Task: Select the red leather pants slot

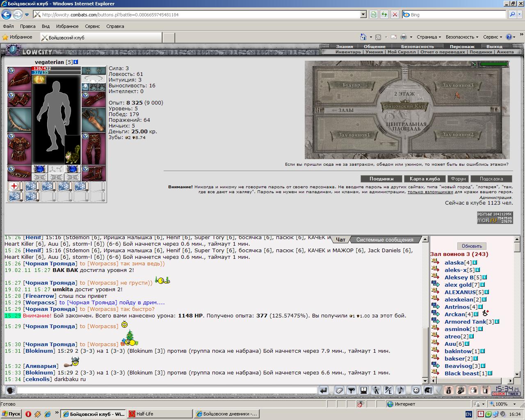Action: point(94,148)
